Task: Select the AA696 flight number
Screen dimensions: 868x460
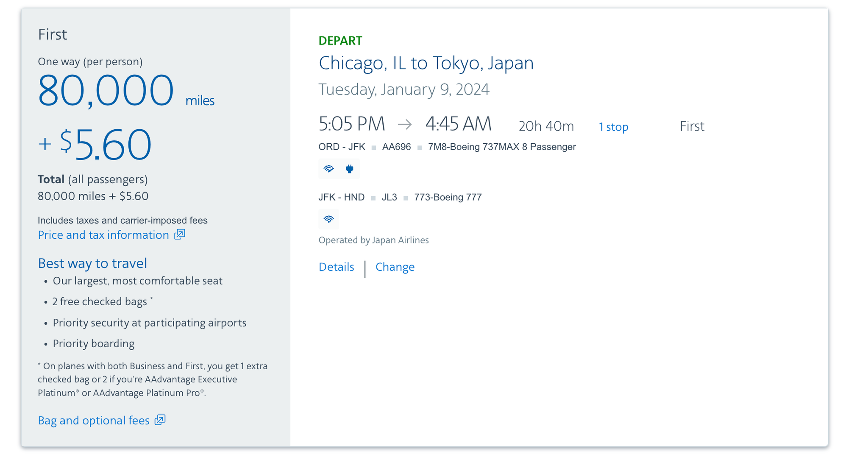Action: click(396, 147)
